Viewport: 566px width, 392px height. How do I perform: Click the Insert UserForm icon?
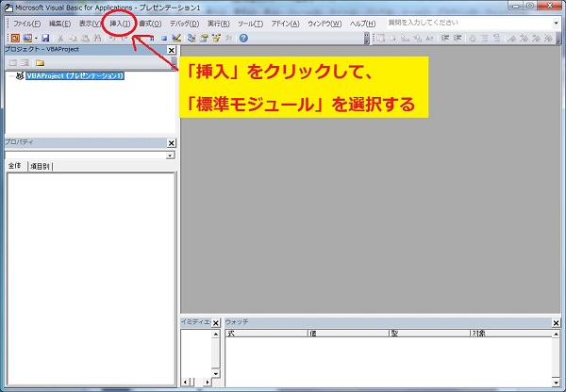(27, 38)
